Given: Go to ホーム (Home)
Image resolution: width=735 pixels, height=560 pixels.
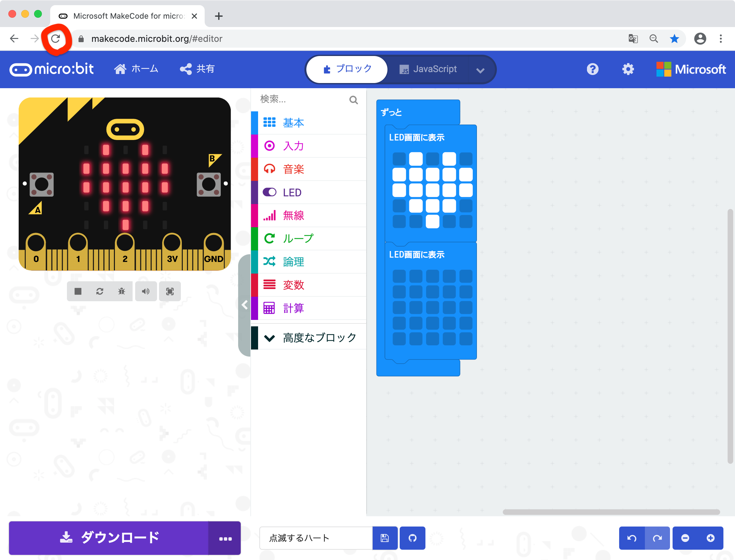Looking at the screenshot, I should 136,69.
